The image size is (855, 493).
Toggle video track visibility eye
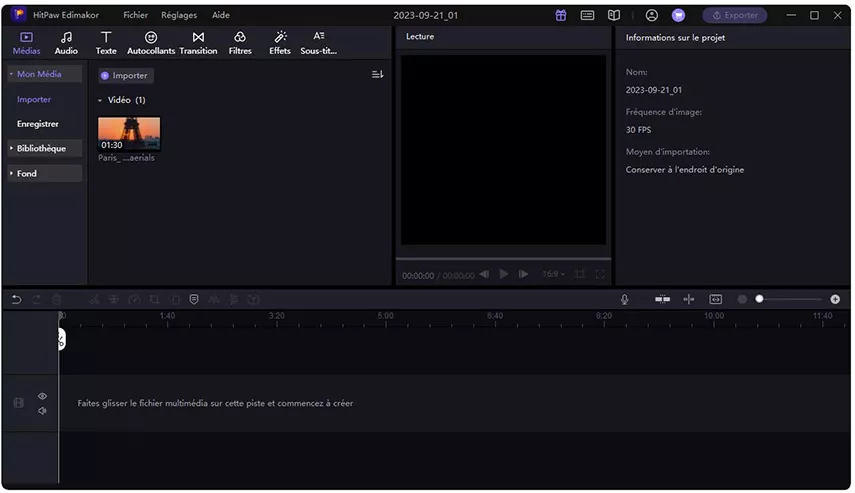[x=42, y=396]
